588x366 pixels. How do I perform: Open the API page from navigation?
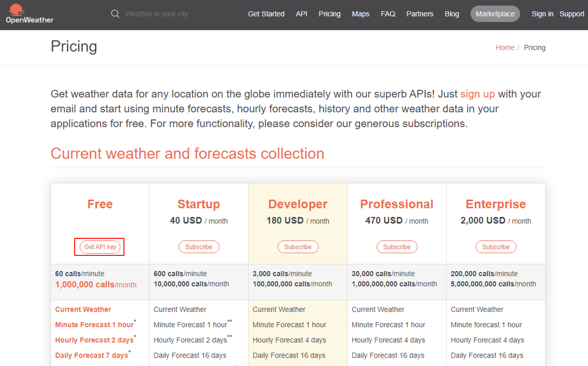coord(301,14)
